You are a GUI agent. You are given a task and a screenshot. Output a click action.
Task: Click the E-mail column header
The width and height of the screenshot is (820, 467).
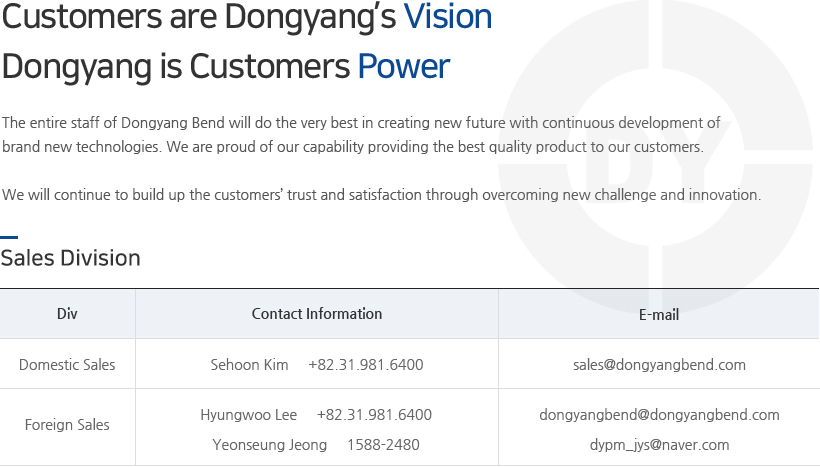pos(659,315)
